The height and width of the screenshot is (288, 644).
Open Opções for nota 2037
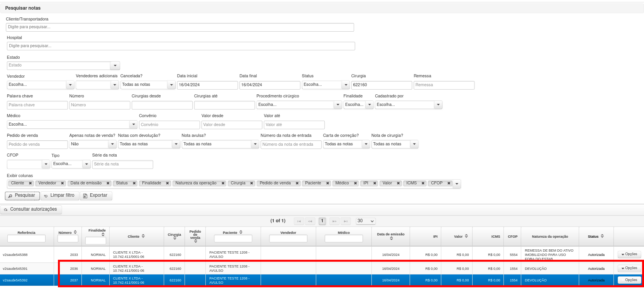[630, 280]
